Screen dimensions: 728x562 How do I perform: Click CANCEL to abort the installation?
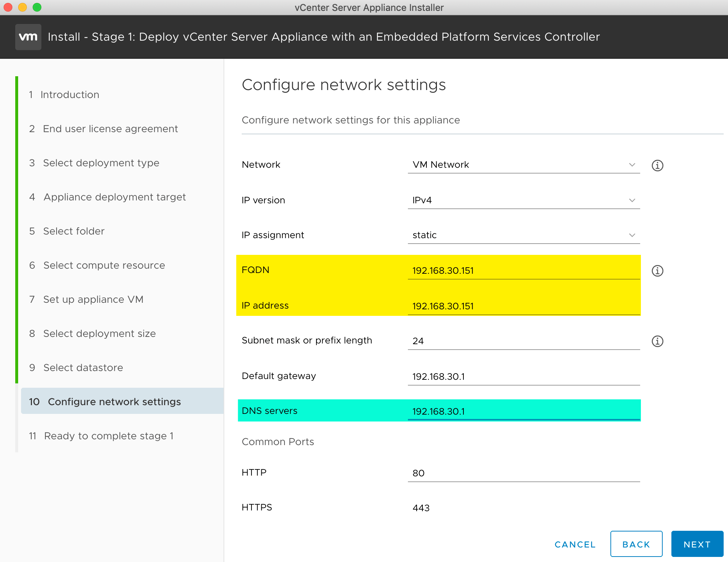574,544
